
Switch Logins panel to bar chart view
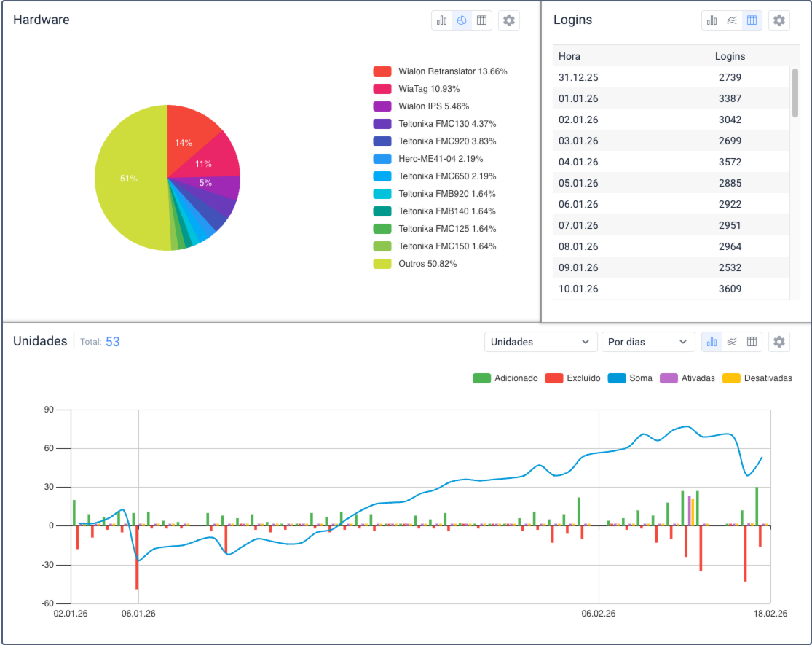[x=712, y=20]
